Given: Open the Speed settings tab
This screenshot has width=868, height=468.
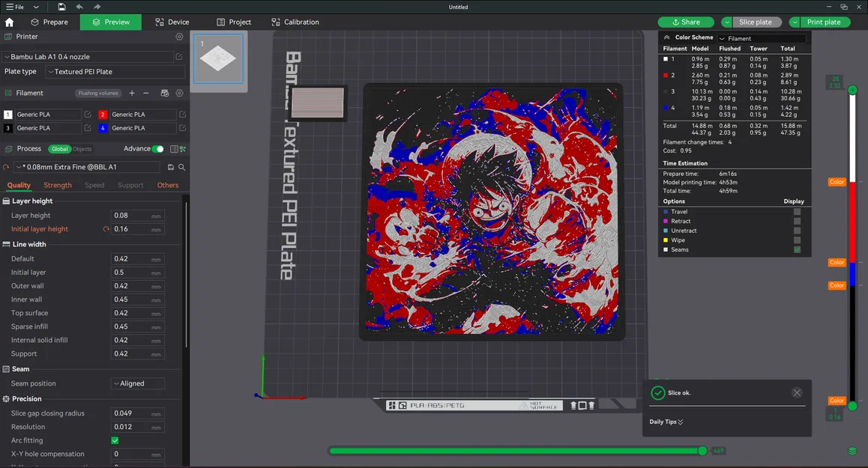Looking at the screenshot, I should pos(94,185).
